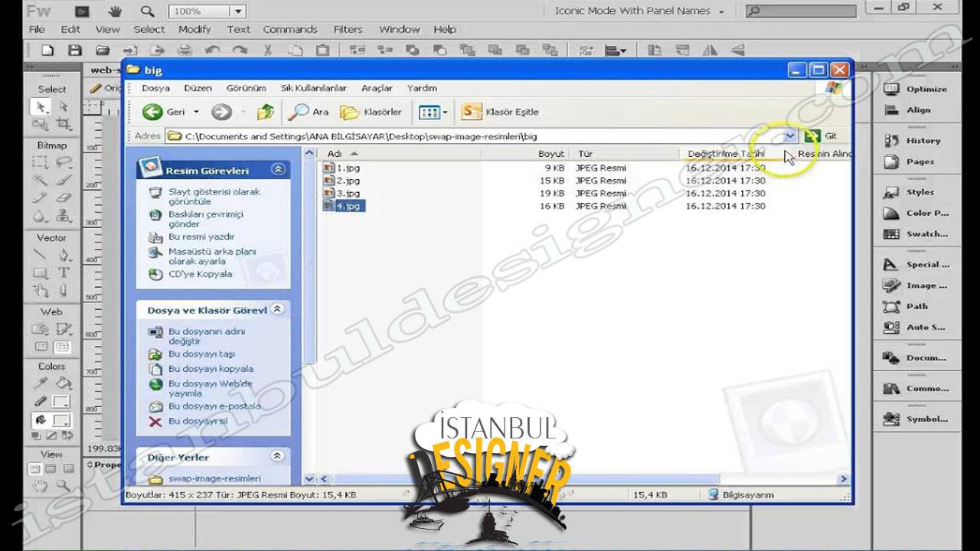The height and width of the screenshot is (551, 980).
Task: Open the Optimize panel icon
Action: pos(891,89)
